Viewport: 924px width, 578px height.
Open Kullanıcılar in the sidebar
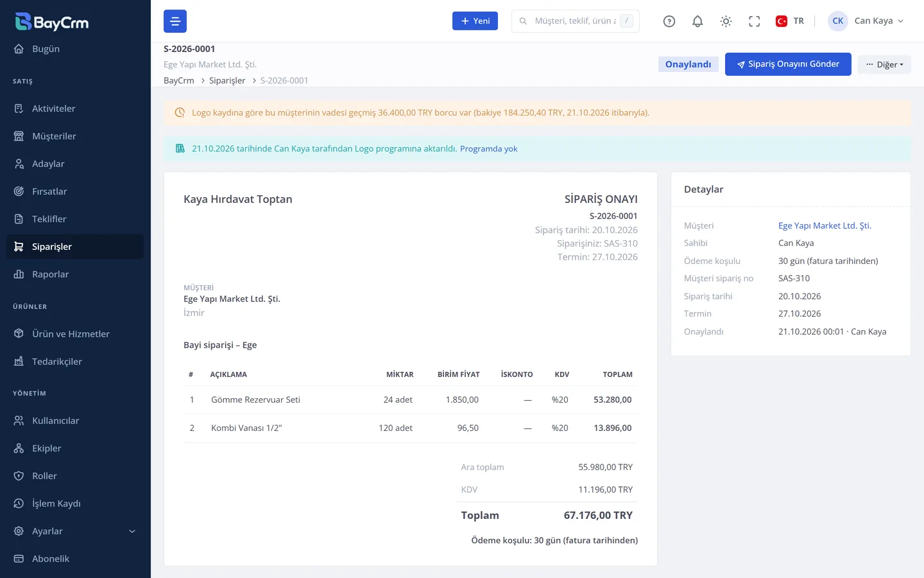[75, 421]
